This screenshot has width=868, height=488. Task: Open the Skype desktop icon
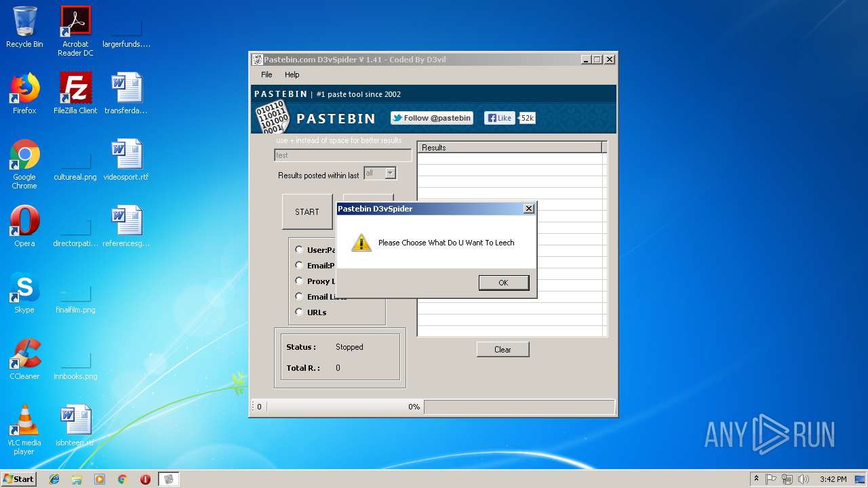24,293
